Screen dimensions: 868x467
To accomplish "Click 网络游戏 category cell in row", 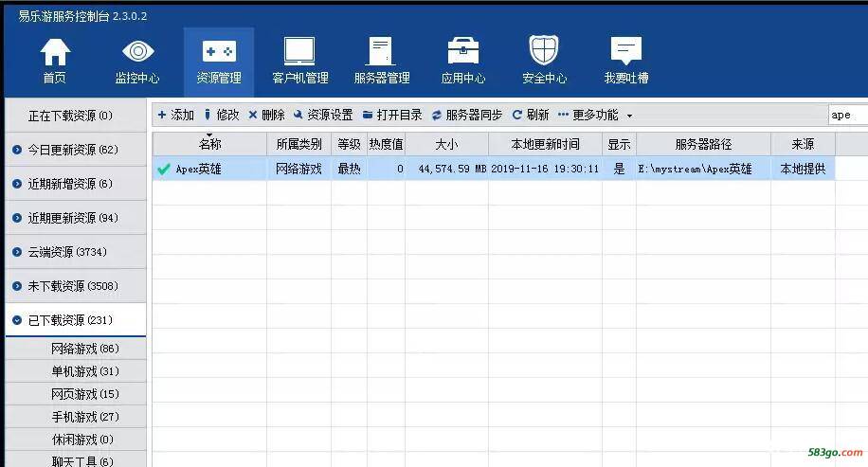I will pos(298,169).
